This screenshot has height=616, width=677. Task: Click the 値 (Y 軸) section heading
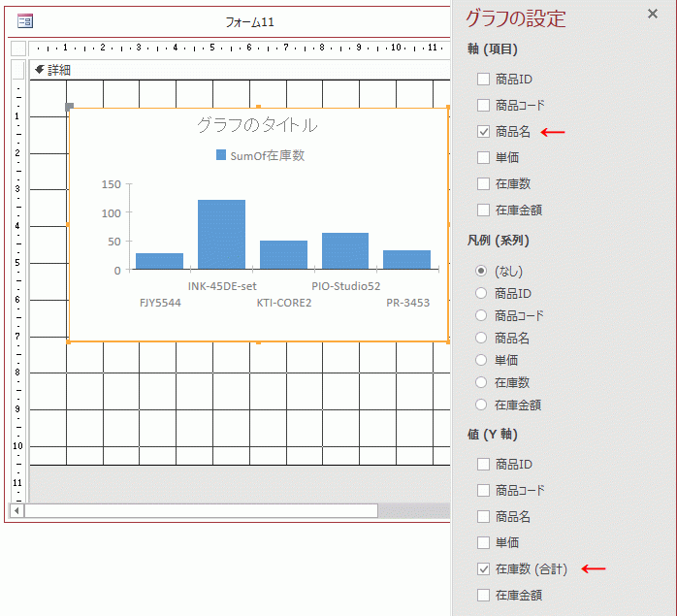492,435
